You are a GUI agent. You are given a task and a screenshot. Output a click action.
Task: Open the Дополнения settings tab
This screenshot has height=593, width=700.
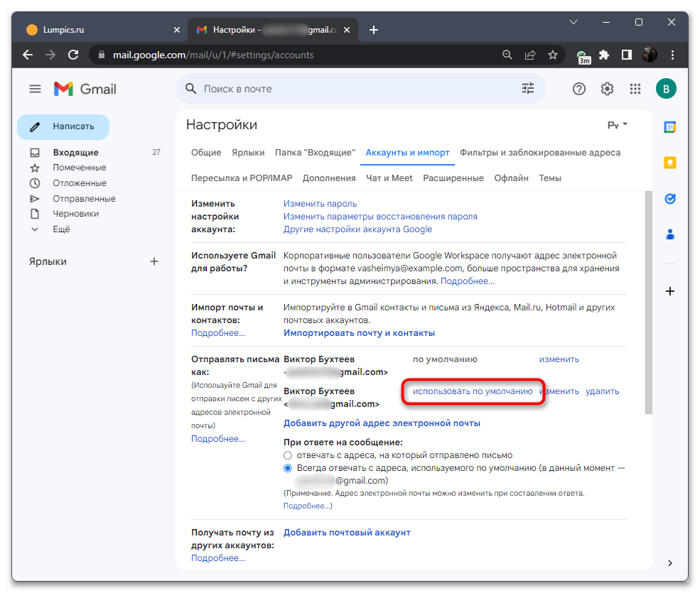coord(329,178)
